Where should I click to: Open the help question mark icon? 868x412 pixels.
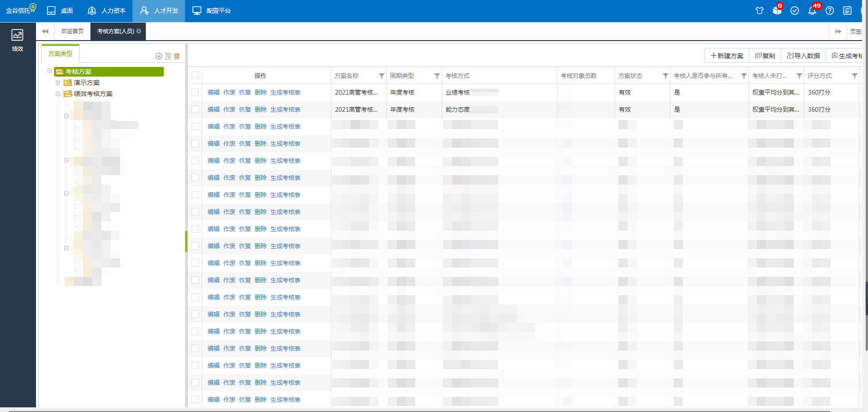point(830,11)
